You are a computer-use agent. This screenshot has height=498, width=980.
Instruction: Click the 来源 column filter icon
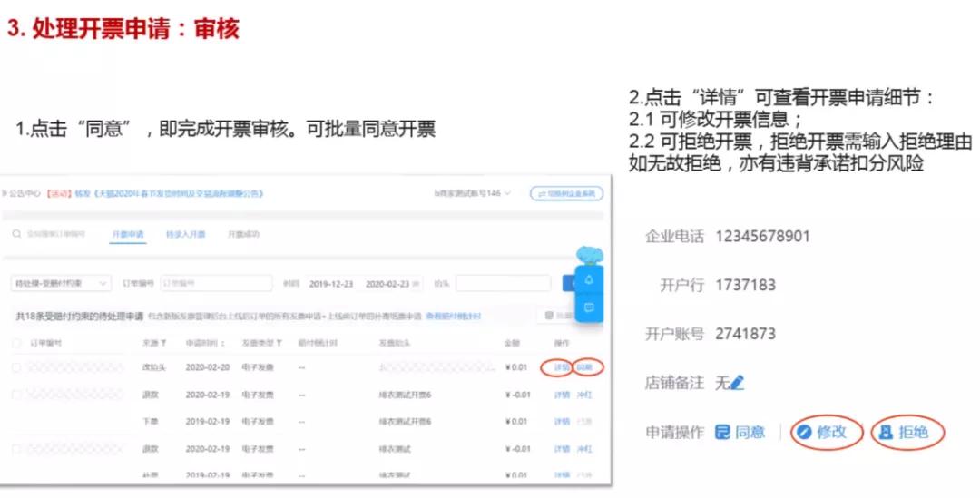click(163, 343)
